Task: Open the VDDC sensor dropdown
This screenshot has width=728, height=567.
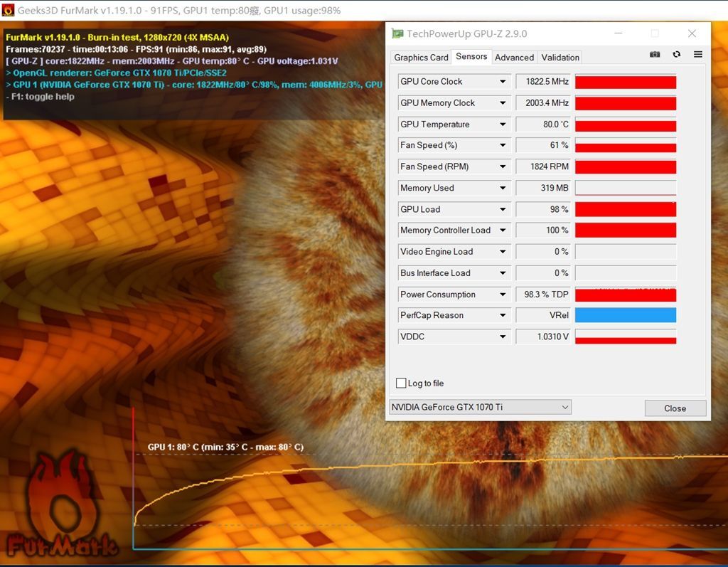Action: [x=503, y=337]
